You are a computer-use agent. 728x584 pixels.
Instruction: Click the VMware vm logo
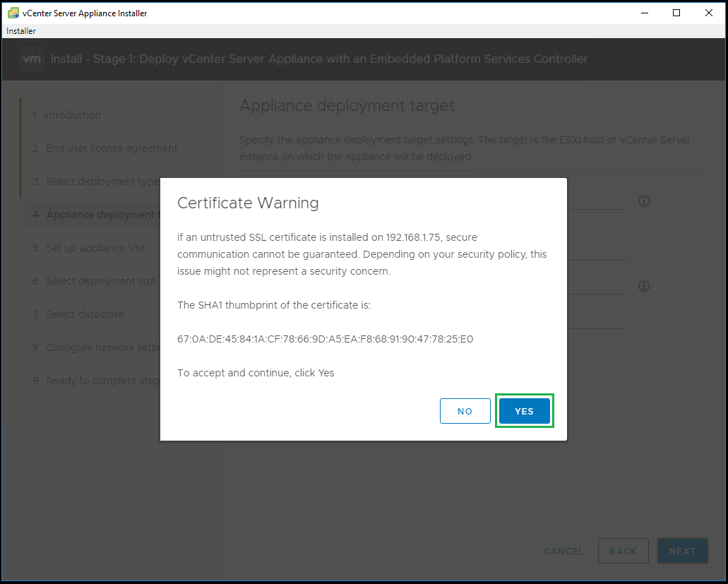[x=32, y=59]
